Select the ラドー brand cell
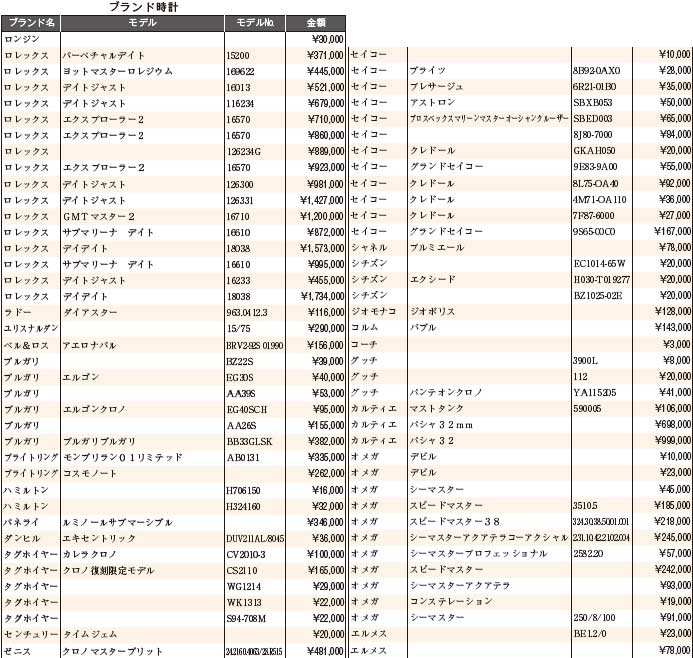Image resolution: width=693 pixels, height=658 pixels. point(17,312)
